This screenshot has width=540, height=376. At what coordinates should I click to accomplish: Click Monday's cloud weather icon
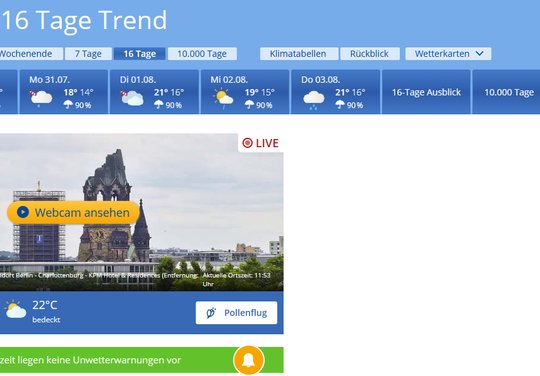point(41,98)
